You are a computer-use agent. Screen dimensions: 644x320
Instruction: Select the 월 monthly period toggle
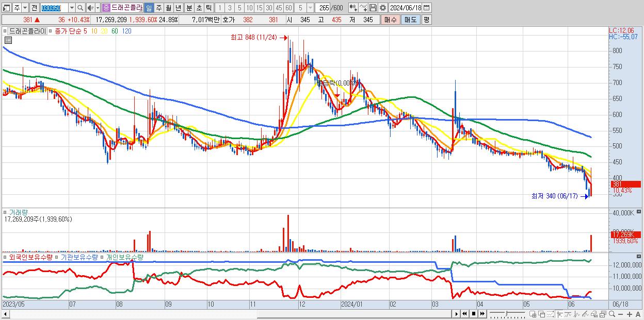[x=168, y=8]
